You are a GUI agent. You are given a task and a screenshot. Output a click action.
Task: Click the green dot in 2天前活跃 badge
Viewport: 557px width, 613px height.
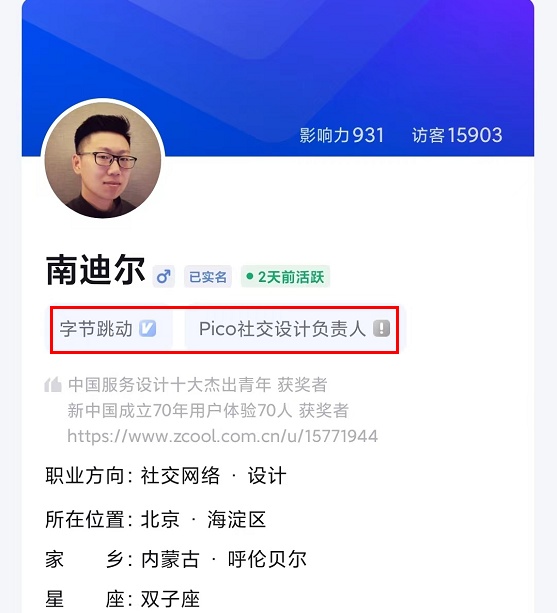[249, 277]
